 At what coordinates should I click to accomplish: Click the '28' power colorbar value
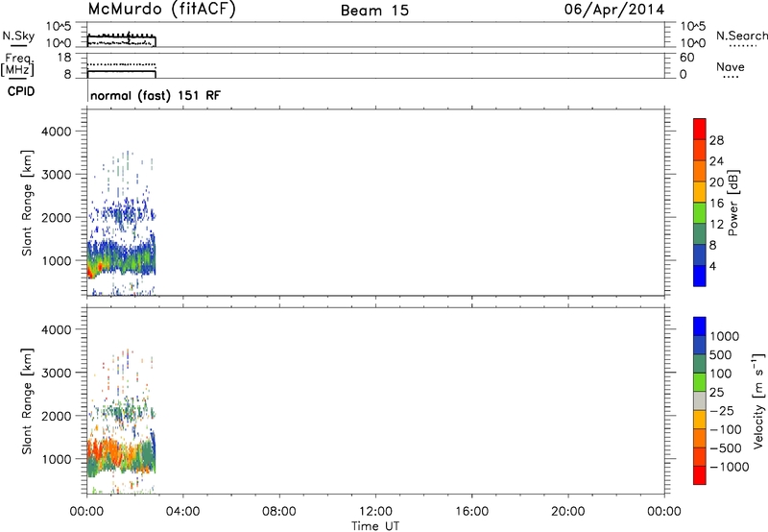pos(716,140)
